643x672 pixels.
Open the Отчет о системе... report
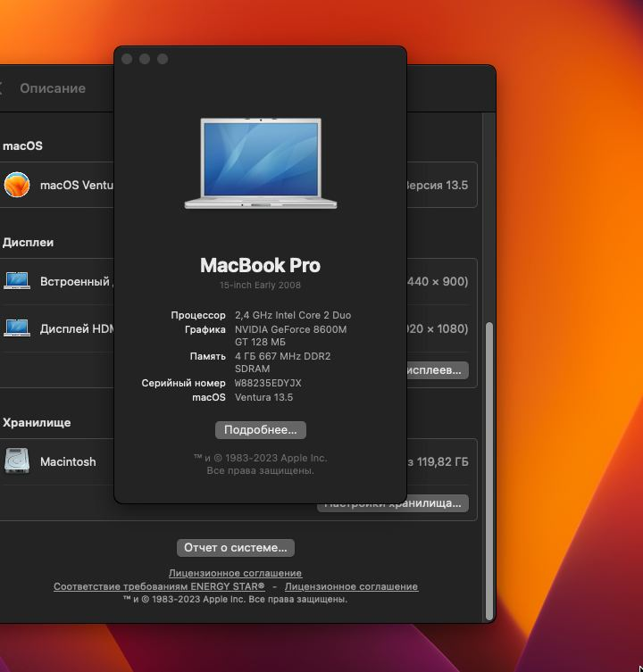click(x=236, y=548)
